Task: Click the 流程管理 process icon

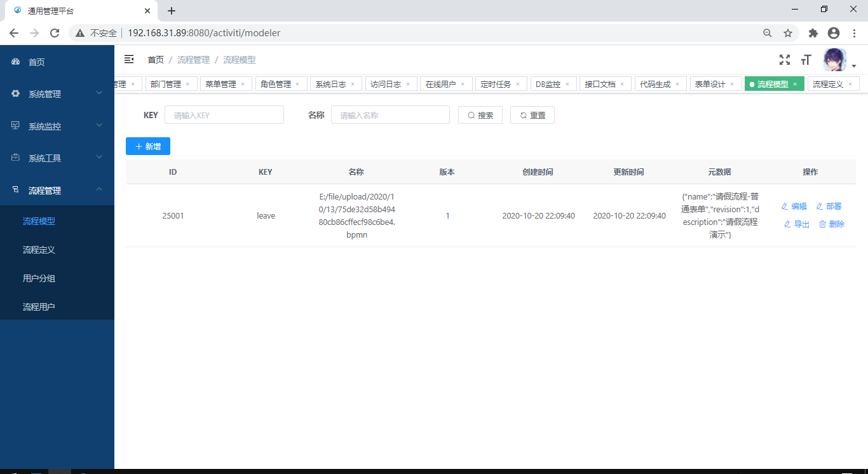Action: [15, 189]
